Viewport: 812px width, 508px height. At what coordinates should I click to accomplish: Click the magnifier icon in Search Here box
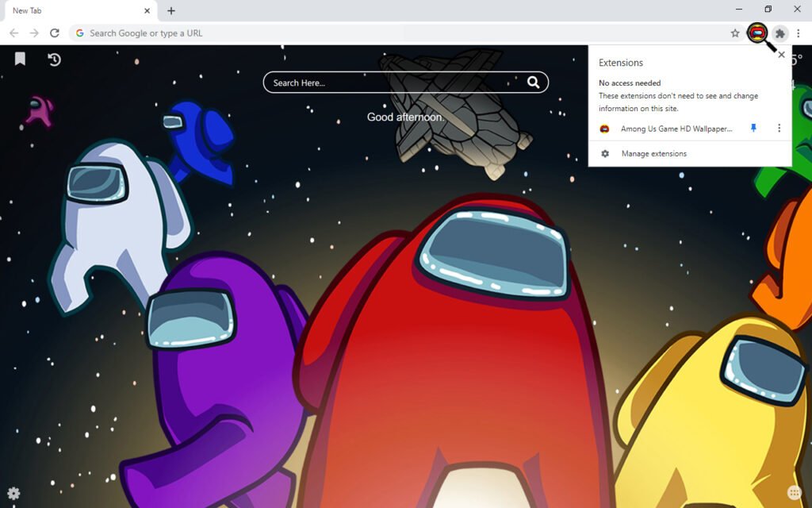(534, 83)
